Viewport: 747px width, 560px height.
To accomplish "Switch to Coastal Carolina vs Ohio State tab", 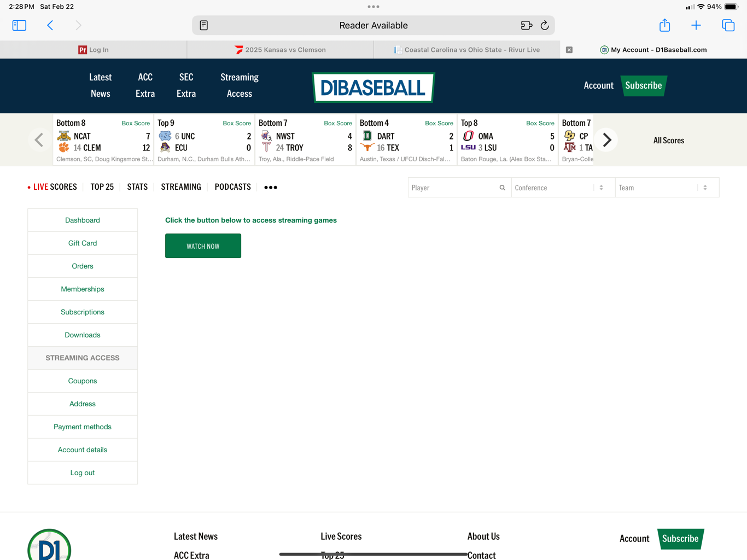I will (466, 50).
